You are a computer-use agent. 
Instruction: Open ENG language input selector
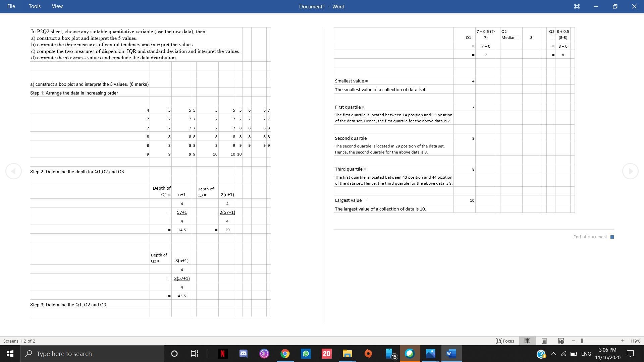click(x=586, y=354)
